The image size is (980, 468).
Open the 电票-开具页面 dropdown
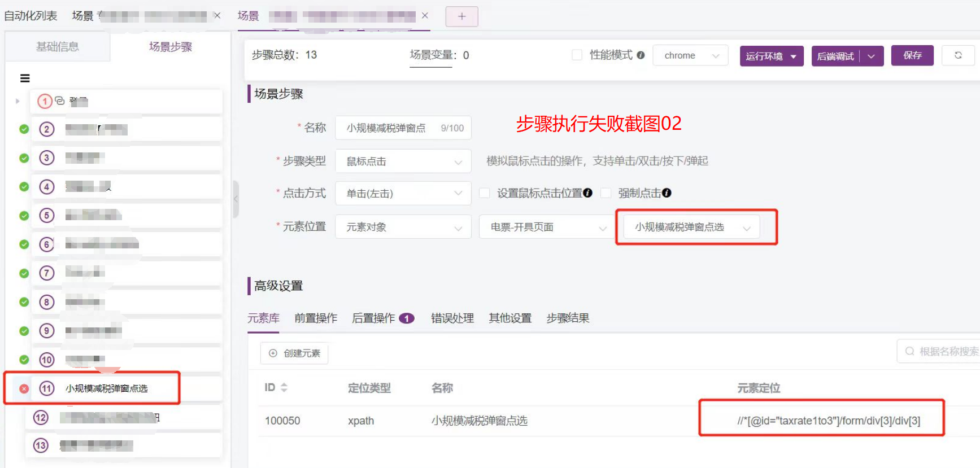pos(547,227)
